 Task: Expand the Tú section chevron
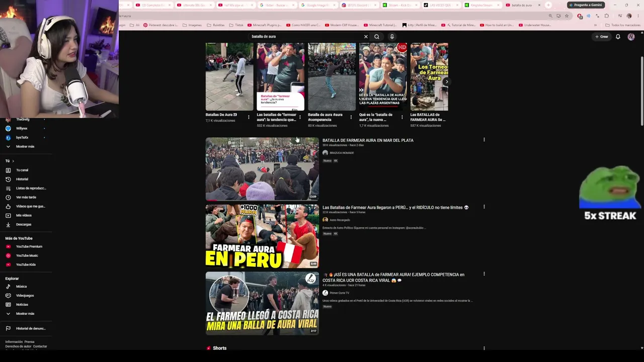(13, 161)
